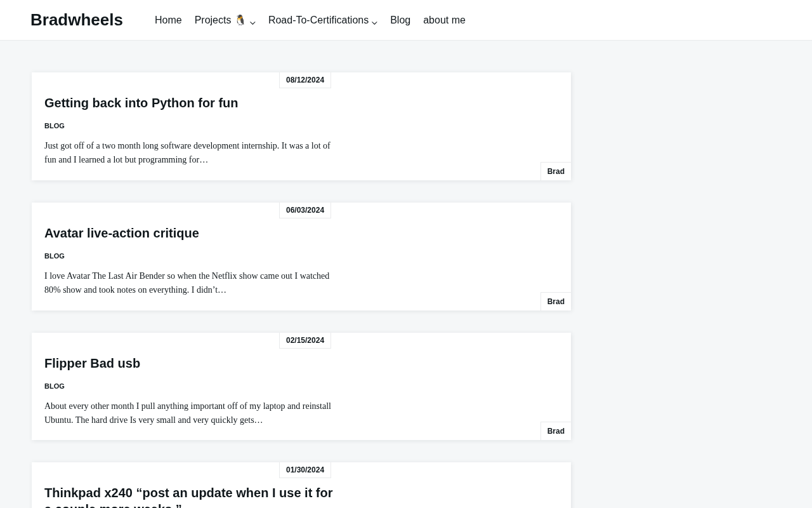Open the about me page
This screenshot has width=812, height=508.
[444, 20]
